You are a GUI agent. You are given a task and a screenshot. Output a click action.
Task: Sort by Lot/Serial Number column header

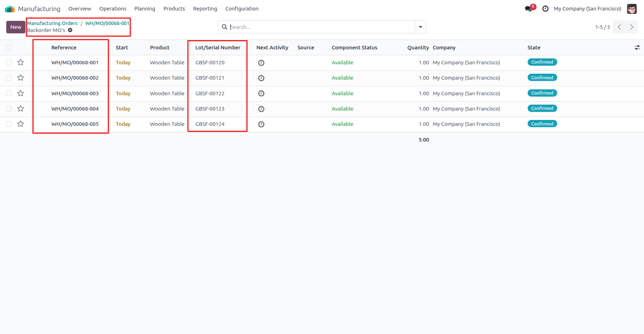click(218, 48)
